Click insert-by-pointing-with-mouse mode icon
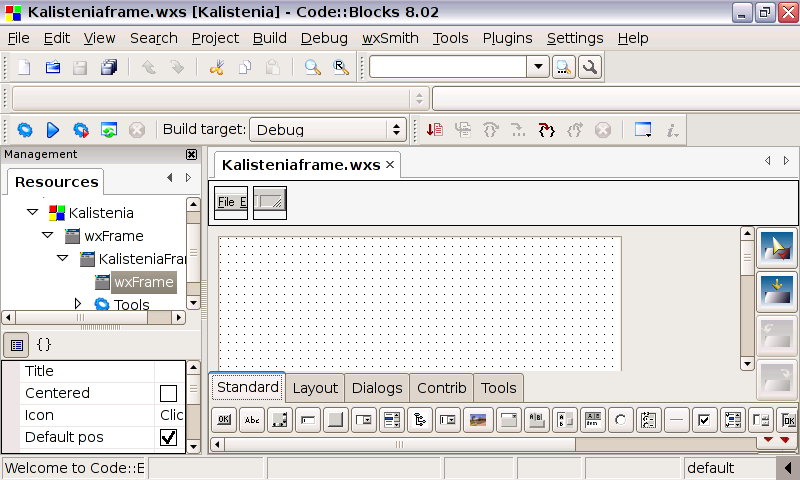Viewport: 800px width, 480px height. (x=777, y=248)
